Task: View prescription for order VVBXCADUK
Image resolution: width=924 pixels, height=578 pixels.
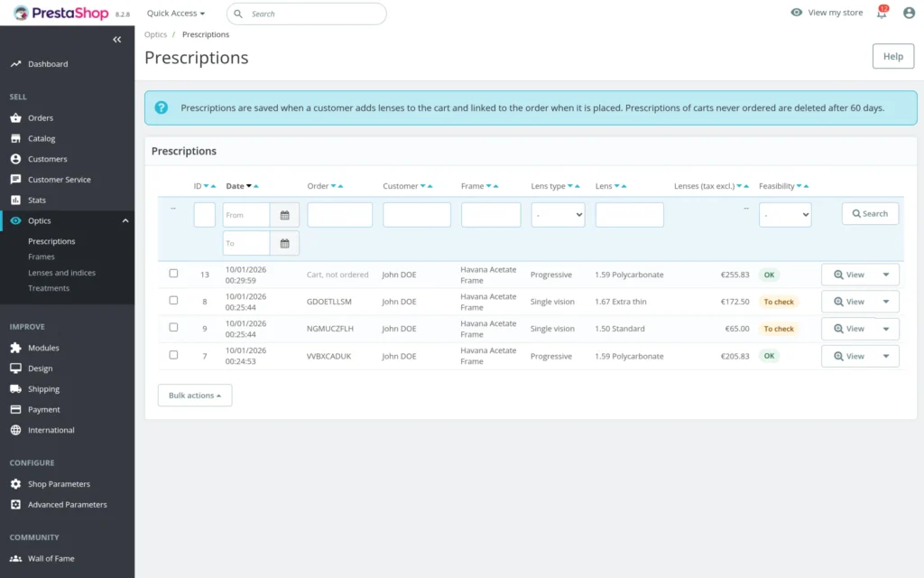Action: (848, 356)
